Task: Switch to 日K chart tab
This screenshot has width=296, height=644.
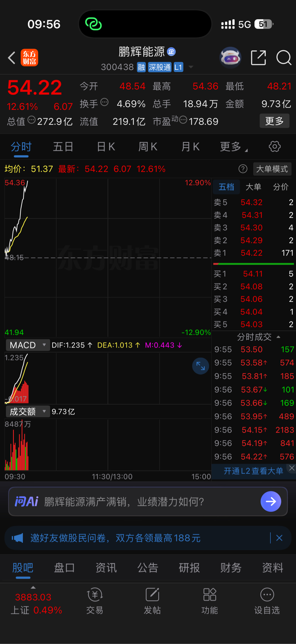Action: pos(106,147)
